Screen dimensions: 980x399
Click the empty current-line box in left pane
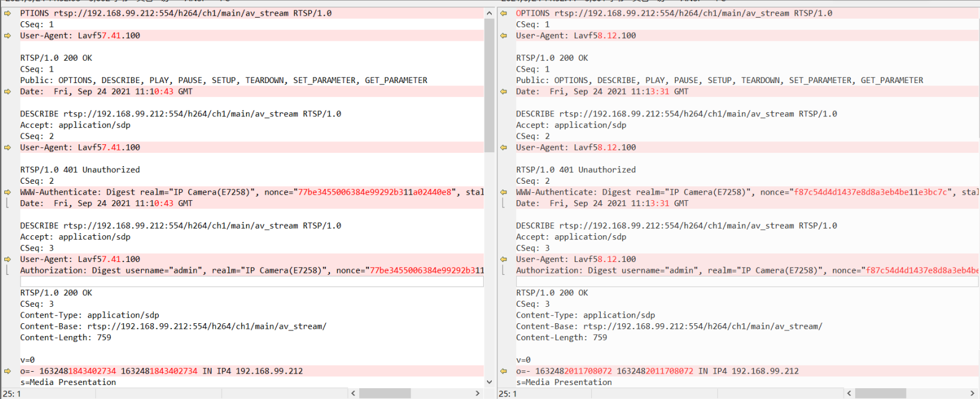[252, 281]
